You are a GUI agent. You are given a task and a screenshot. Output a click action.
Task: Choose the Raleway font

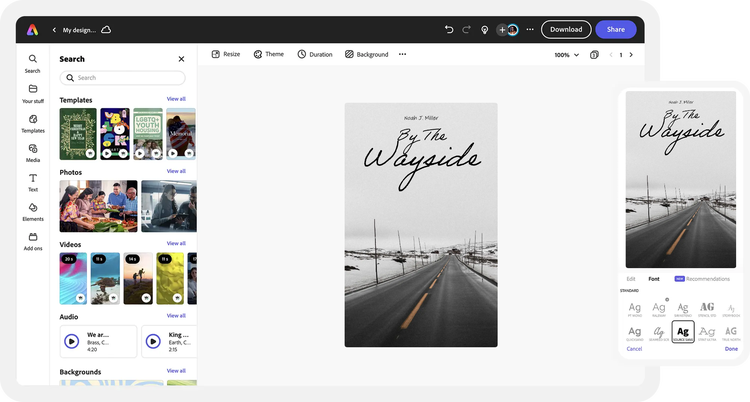pyautogui.click(x=659, y=309)
